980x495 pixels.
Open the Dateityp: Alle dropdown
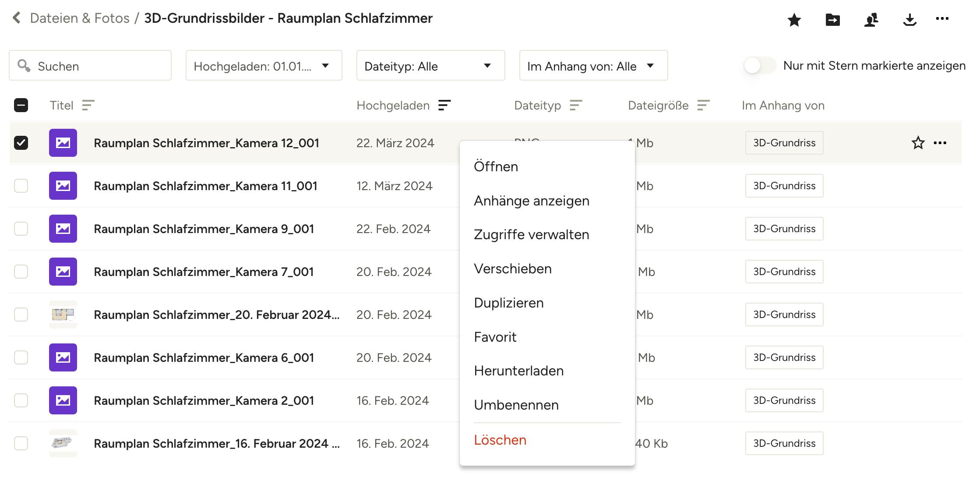(431, 65)
